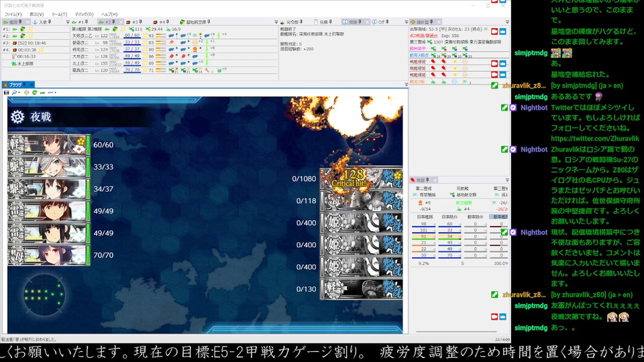Click the enemy light cruiser card 0/130
Image resolution: width=644 pixels, height=362 pixels.
click(x=361, y=289)
